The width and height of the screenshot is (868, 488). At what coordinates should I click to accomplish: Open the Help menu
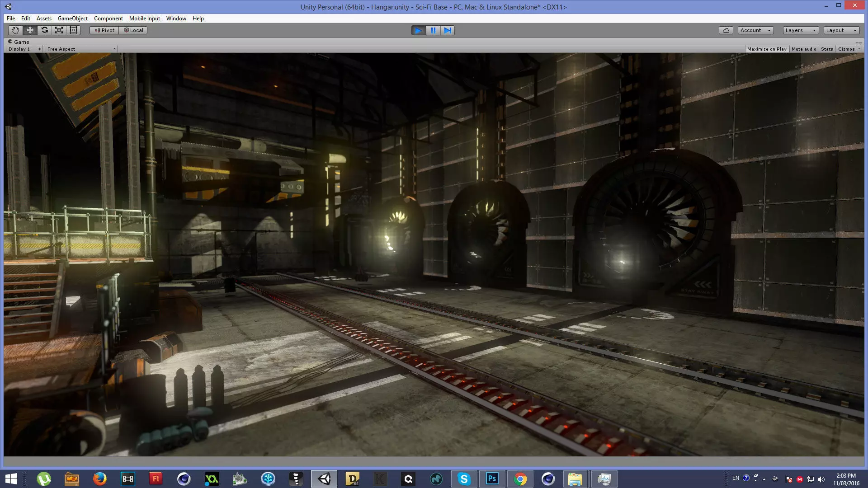[198, 19]
